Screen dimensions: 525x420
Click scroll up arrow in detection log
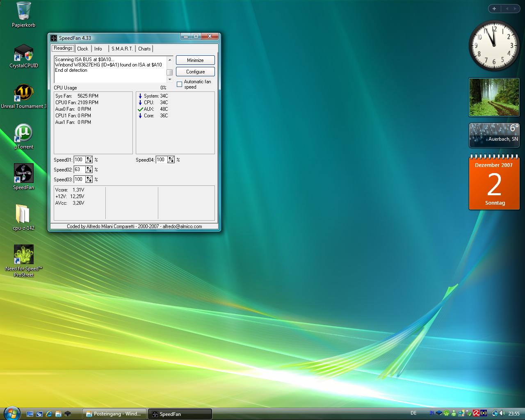tap(170, 60)
